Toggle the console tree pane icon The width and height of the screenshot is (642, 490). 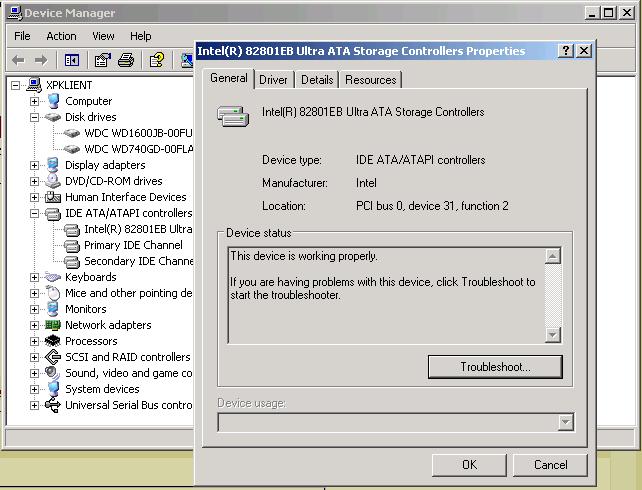point(72,61)
